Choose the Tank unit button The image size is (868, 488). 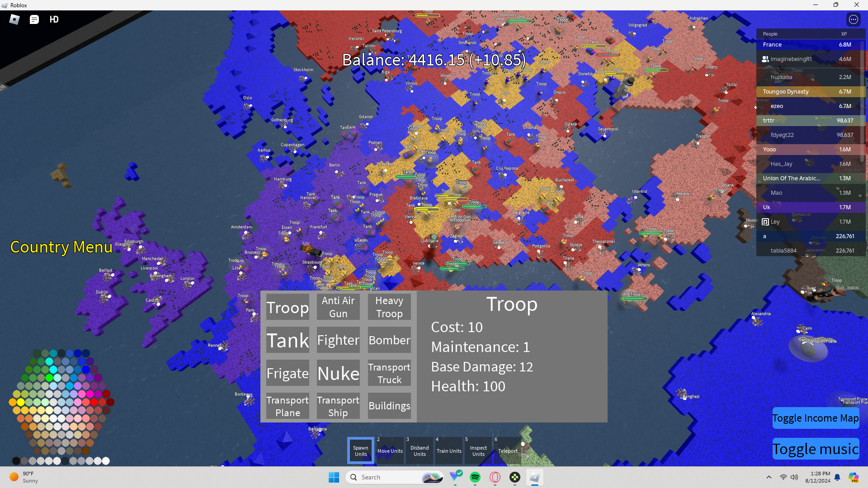[288, 340]
